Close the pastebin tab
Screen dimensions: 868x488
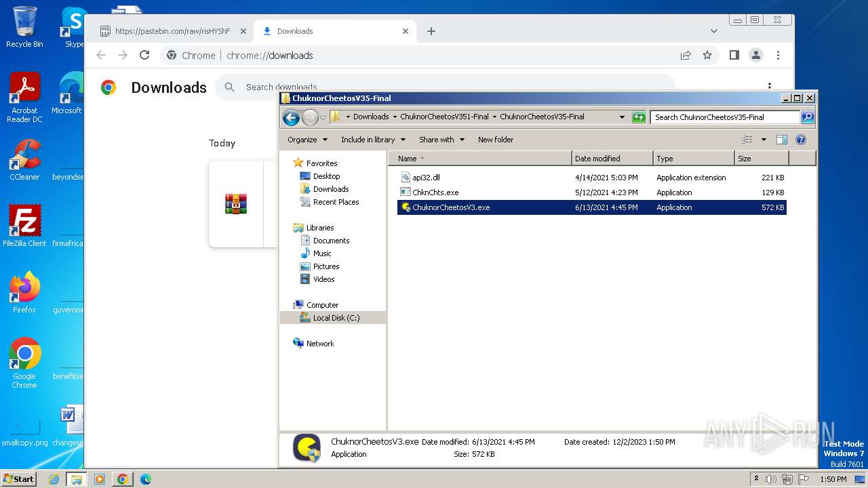(243, 31)
